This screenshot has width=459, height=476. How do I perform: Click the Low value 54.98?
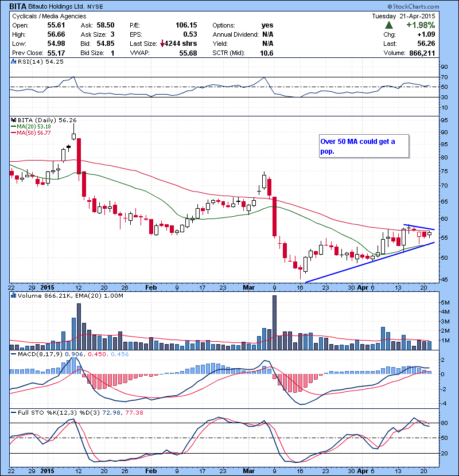coord(56,44)
